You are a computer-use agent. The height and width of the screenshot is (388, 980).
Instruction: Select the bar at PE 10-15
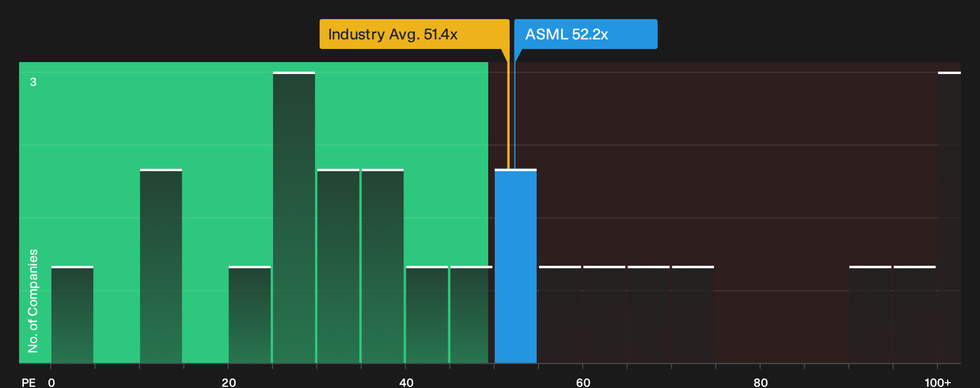(161, 266)
